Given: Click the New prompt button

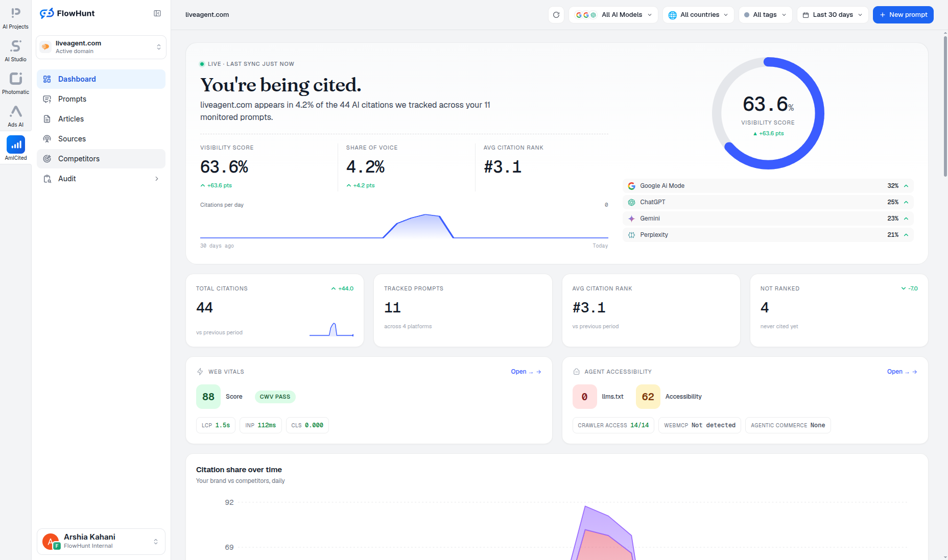Looking at the screenshot, I should click(x=903, y=15).
